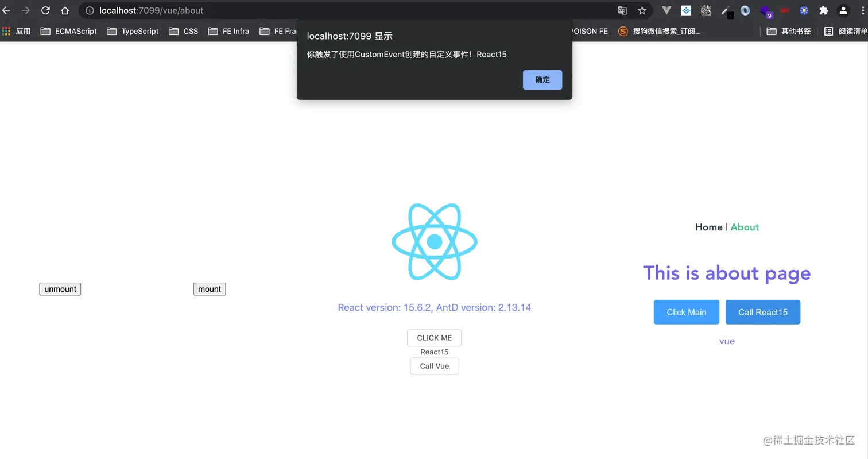View site information icon in address bar

coord(89,10)
